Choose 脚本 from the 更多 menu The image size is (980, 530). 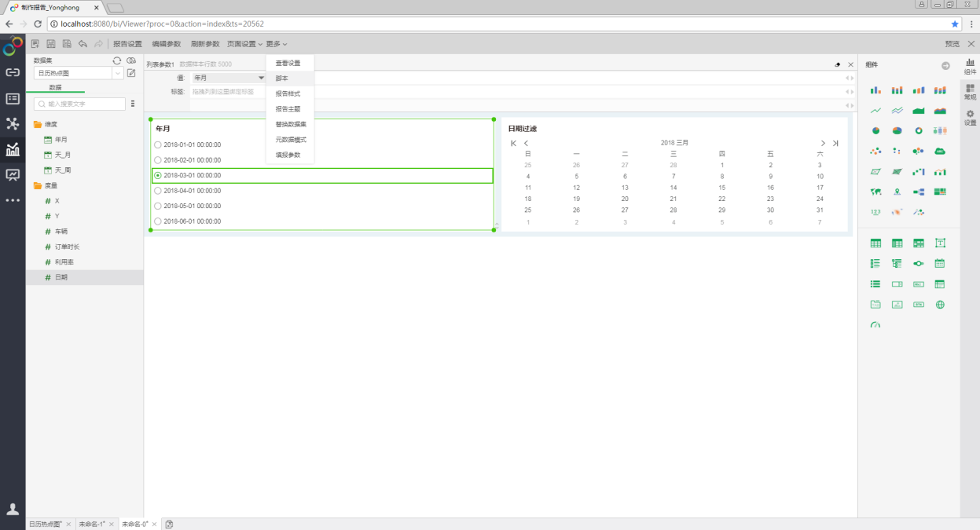point(281,79)
